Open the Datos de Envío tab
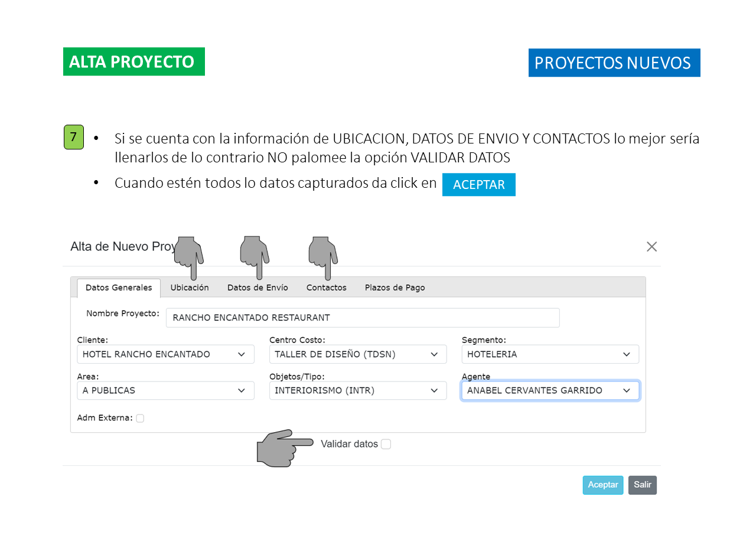756x558 pixels. pyautogui.click(x=258, y=288)
